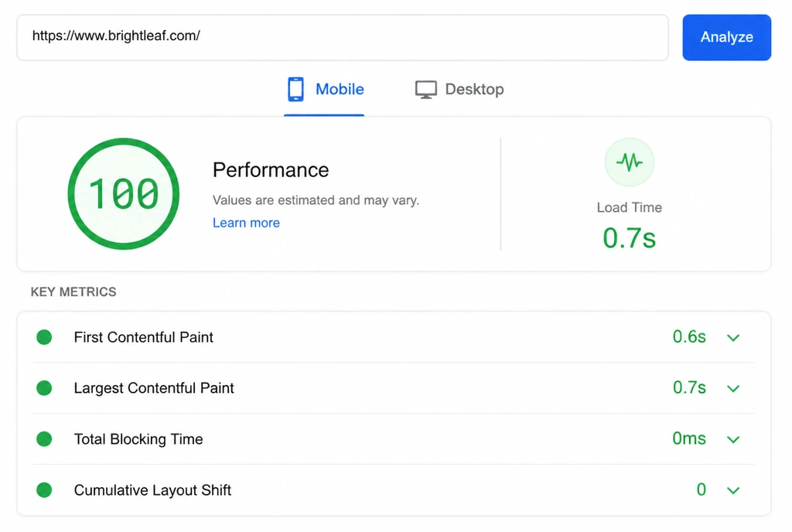Expand the First Contentful Paint chevron

pyautogui.click(x=733, y=337)
